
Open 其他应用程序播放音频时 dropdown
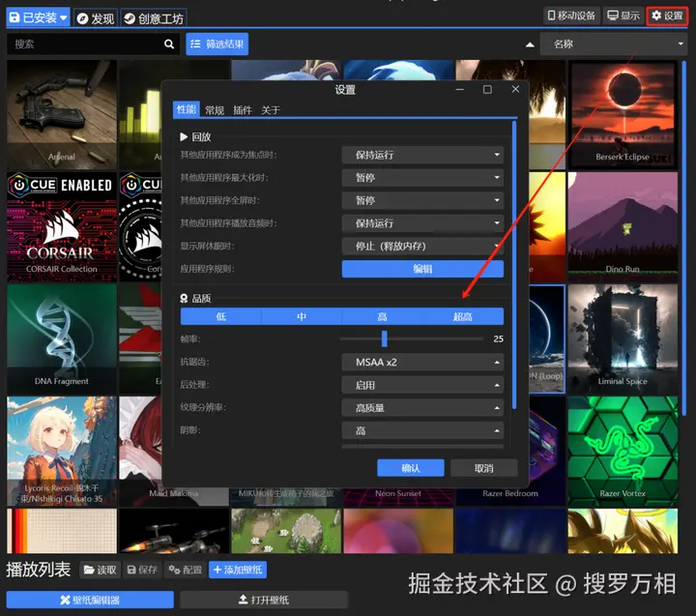422,223
